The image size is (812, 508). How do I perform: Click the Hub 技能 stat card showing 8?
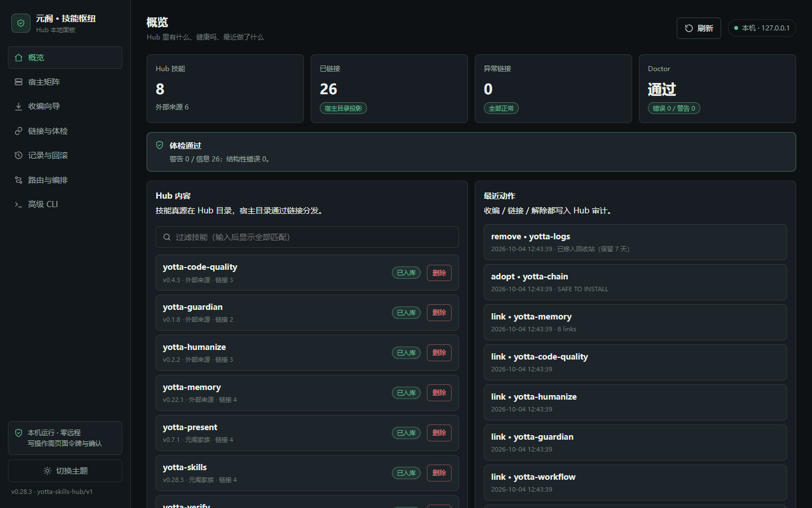[225, 89]
